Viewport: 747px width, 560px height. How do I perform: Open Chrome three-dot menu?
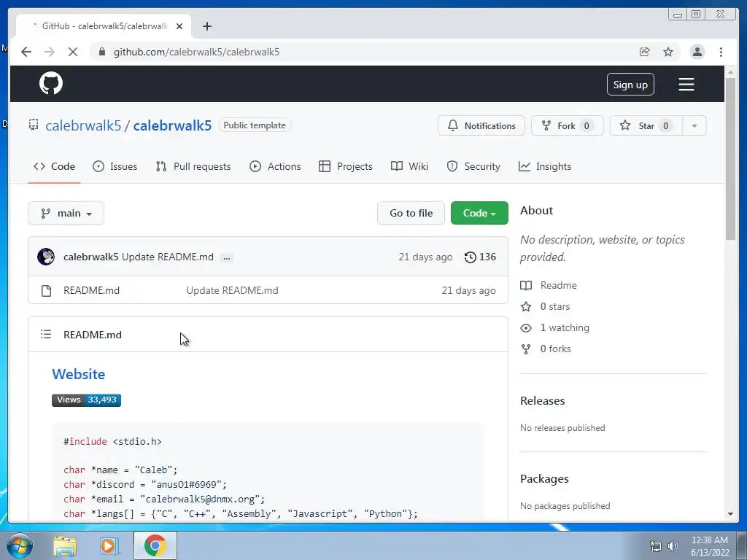tap(721, 52)
